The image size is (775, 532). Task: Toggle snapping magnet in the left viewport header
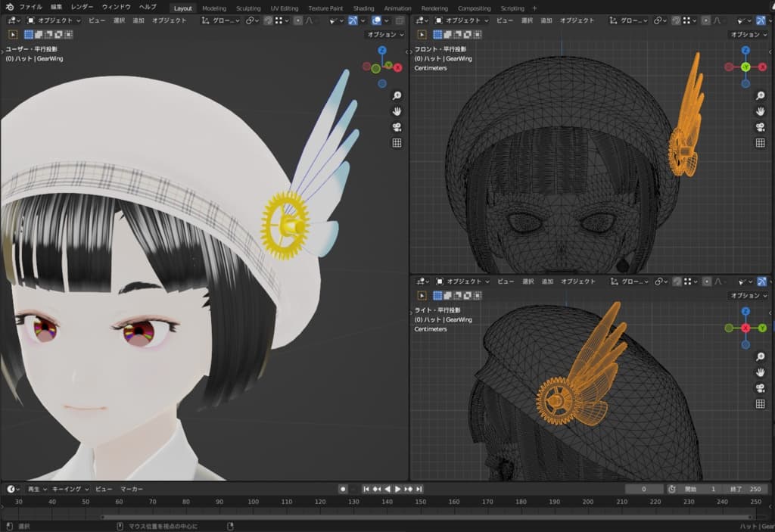[x=268, y=20]
